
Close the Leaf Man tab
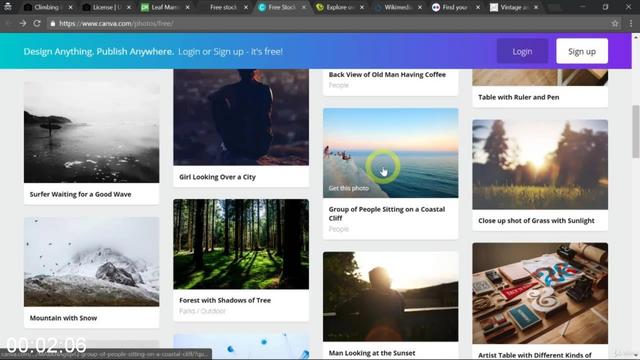pos(187,7)
